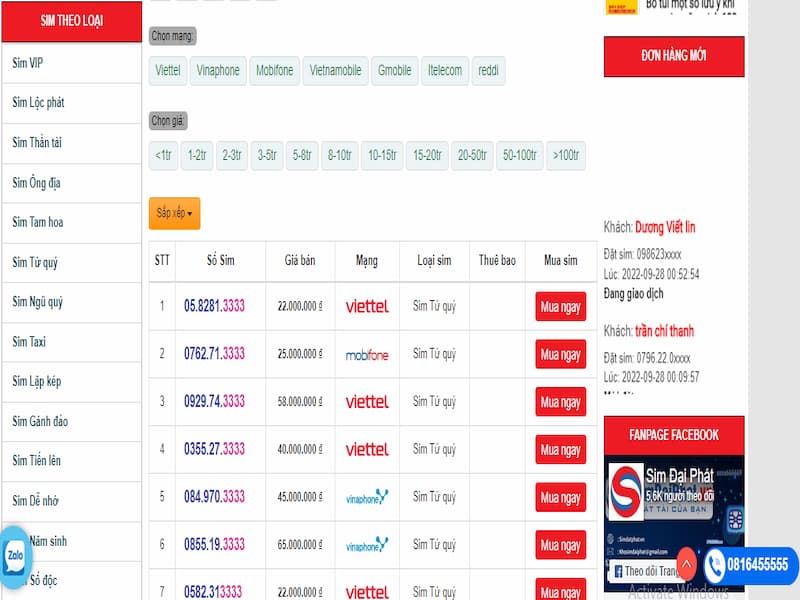Open sim number 0582.313333 link
800x600 pixels.
tap(213, 592)
